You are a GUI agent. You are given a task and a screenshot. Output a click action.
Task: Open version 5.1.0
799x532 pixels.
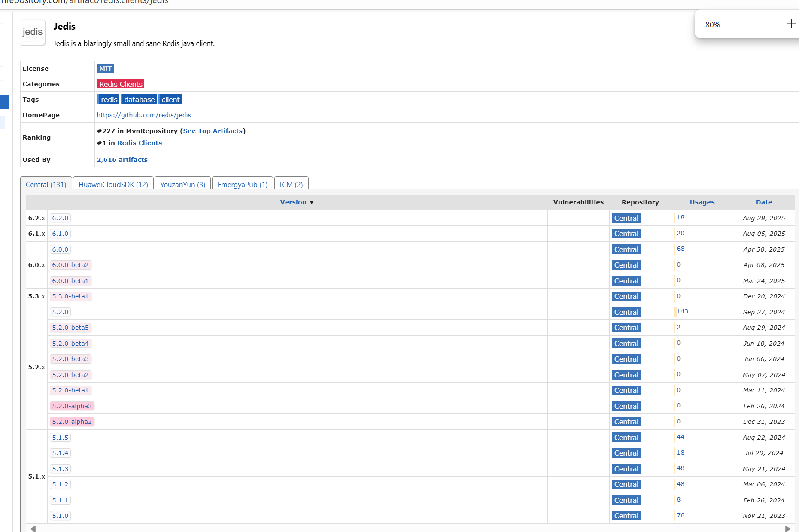tap(60, 516)
